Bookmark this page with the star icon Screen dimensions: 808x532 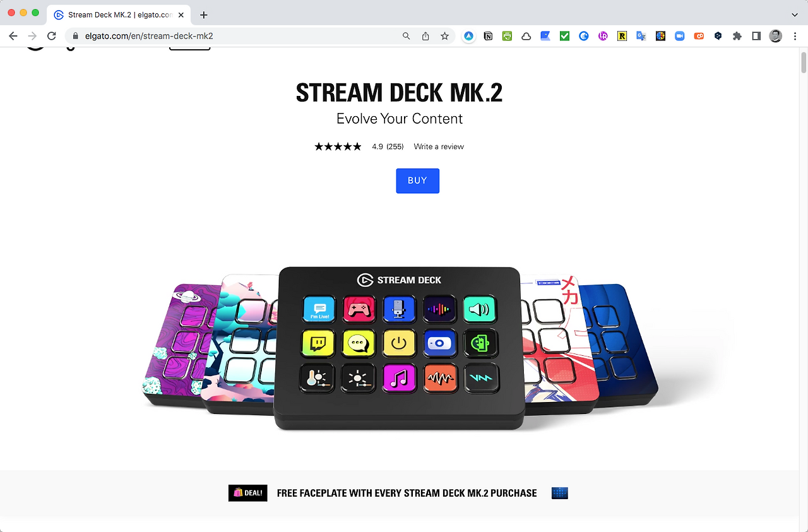click(444, 36)
